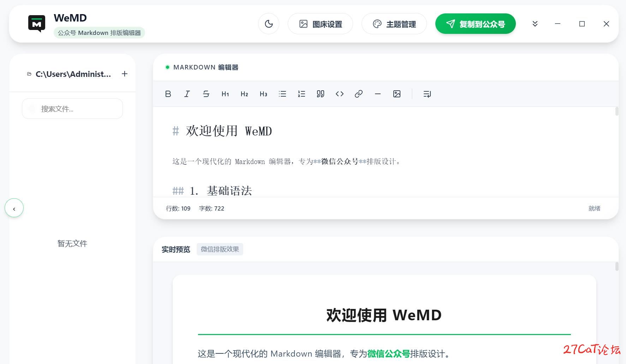Click the 字数: 722 status text
This screenshot has height=364, width=626.
[x=211, y=208]
